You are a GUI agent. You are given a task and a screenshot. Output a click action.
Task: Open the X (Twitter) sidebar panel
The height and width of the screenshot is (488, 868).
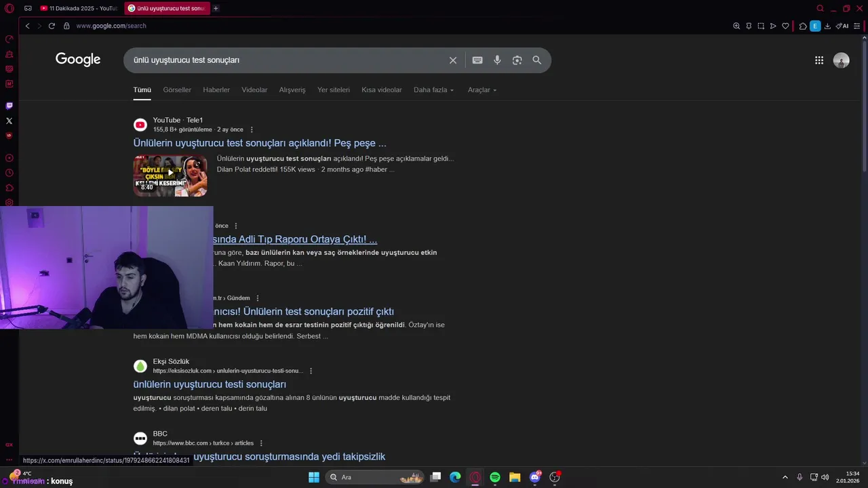[x=9, y=121]
